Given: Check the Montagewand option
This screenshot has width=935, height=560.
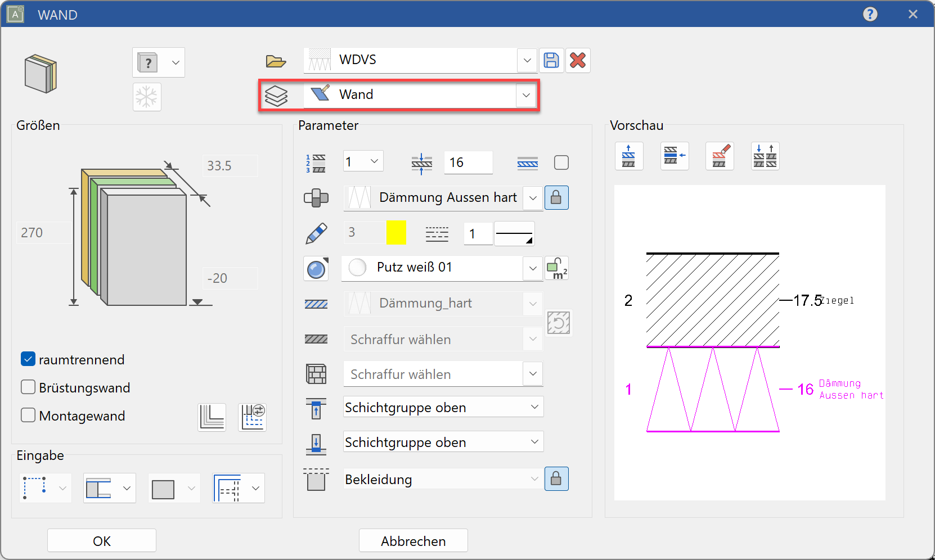Looking at the screenshot, I should [28, 415].
